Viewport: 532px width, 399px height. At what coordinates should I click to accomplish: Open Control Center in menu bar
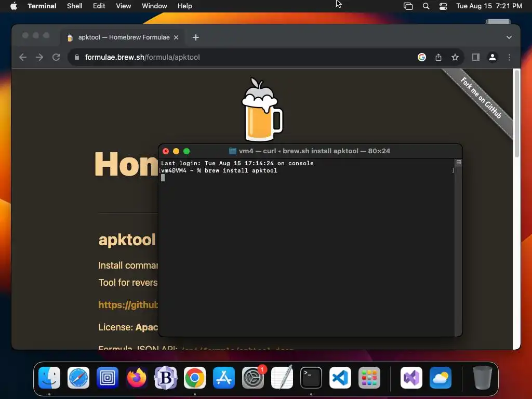[443, 6]
